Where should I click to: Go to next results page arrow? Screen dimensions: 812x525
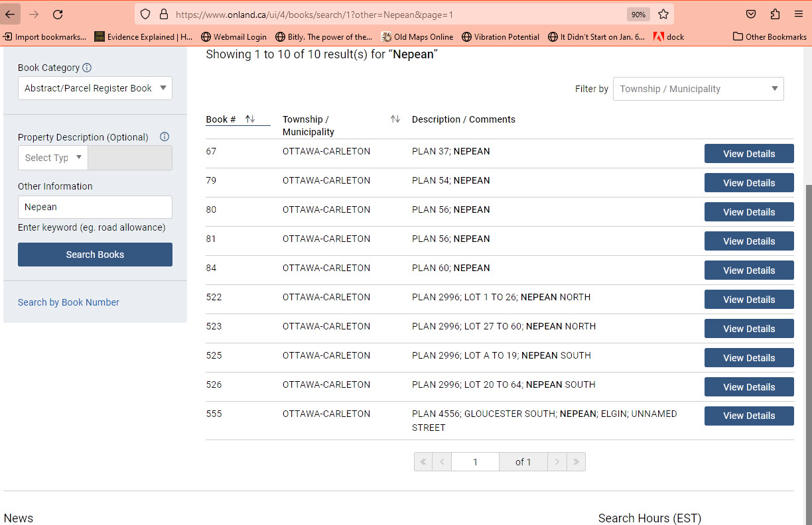tap(557, 462)
